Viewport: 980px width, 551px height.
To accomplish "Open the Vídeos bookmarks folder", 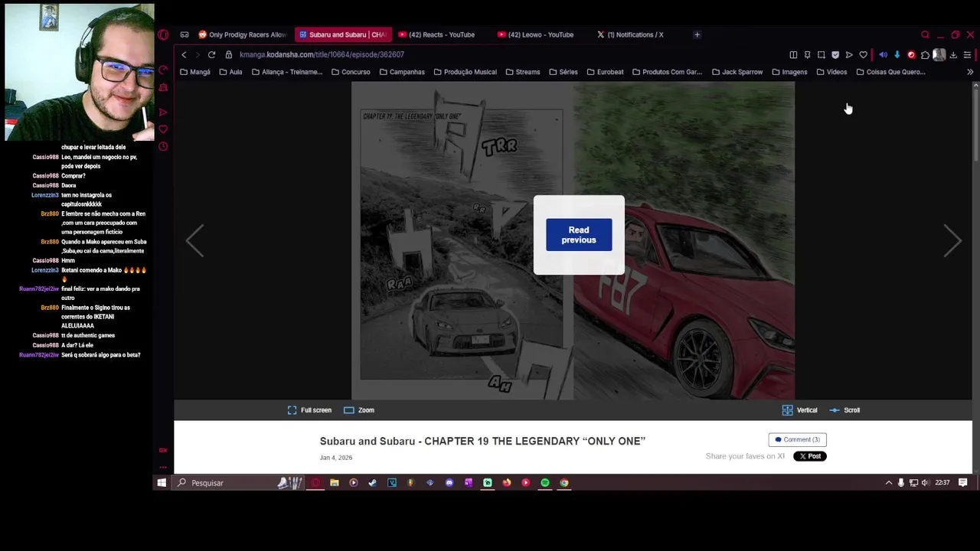I will [x=831, y=72].
